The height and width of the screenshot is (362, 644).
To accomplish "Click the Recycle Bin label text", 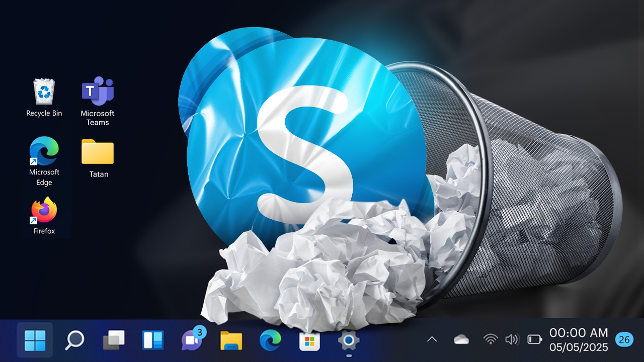I will (44, 114).
